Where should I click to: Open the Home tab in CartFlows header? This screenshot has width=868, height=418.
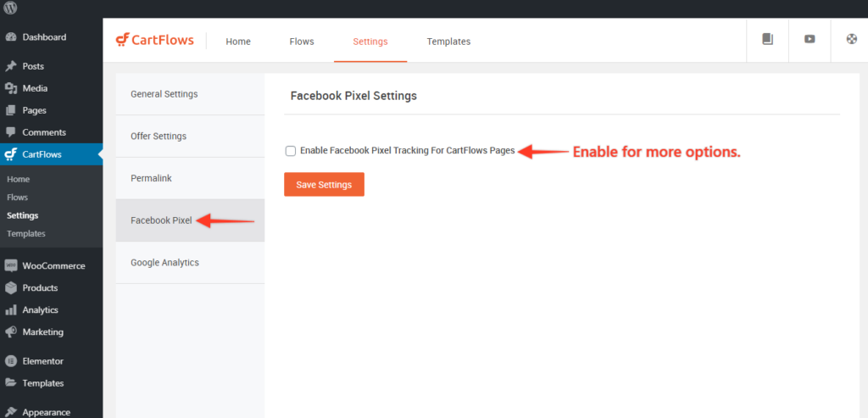238,42
